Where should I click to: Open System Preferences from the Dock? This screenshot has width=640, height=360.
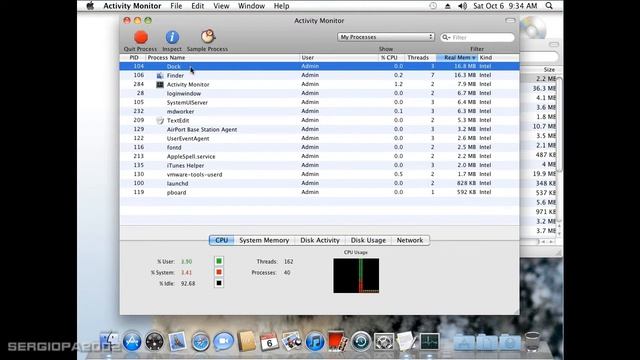384,342
